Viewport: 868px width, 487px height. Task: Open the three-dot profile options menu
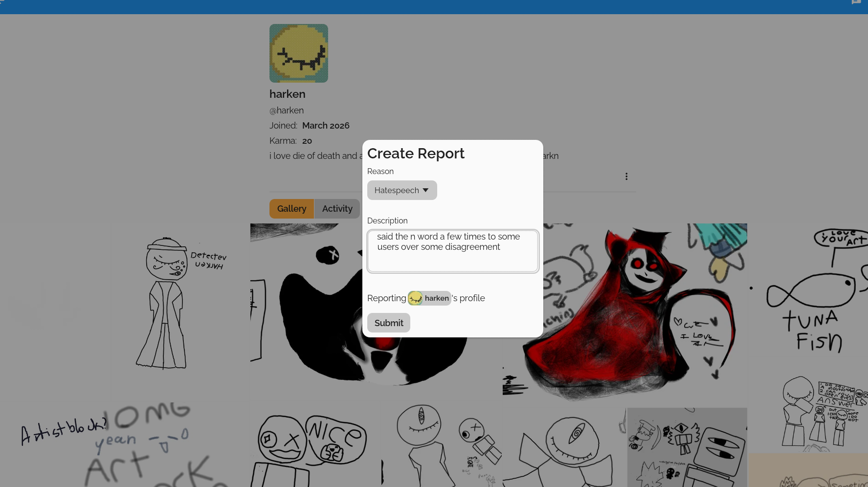[x=626, y=177]
